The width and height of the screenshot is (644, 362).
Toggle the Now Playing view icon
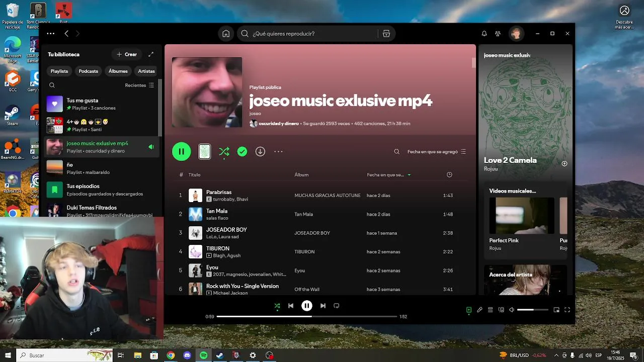[x=469, y=310]
